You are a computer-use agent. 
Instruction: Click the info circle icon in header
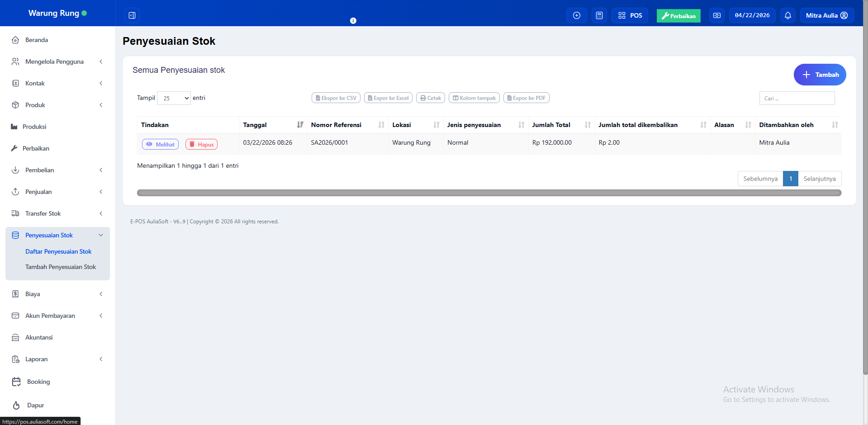pos(353,21)
